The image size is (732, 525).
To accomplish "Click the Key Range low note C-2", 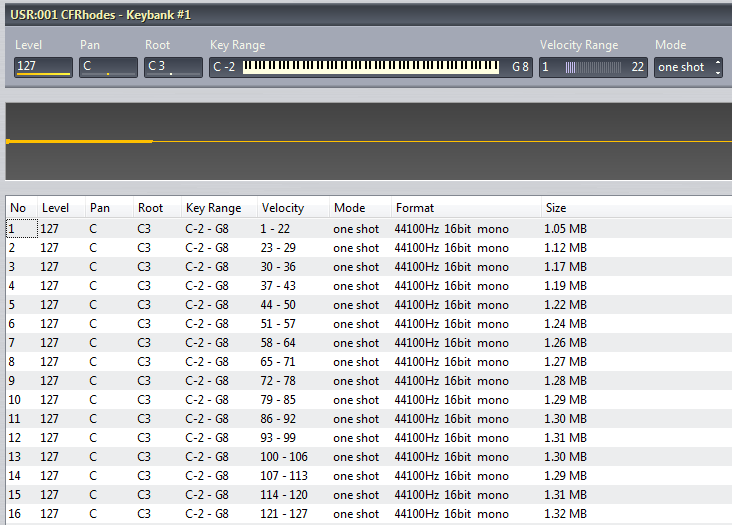I will coord(225,67).
